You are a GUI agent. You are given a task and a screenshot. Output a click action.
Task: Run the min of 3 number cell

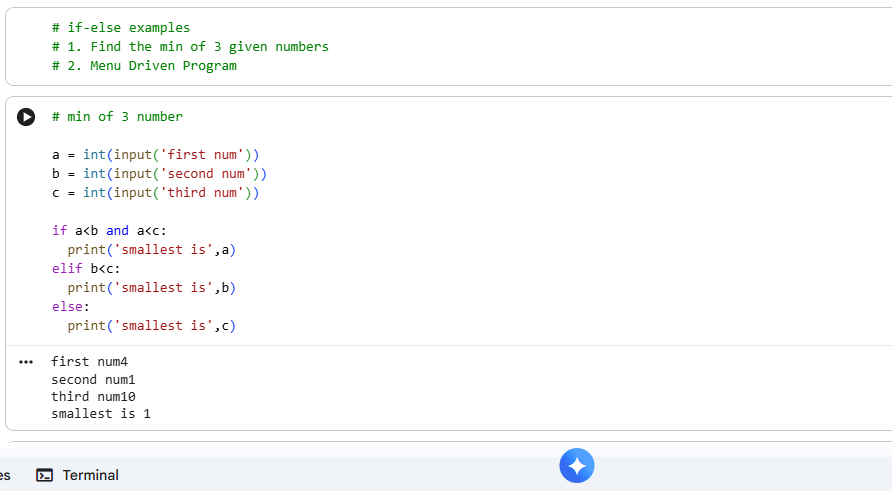(26, 117)
